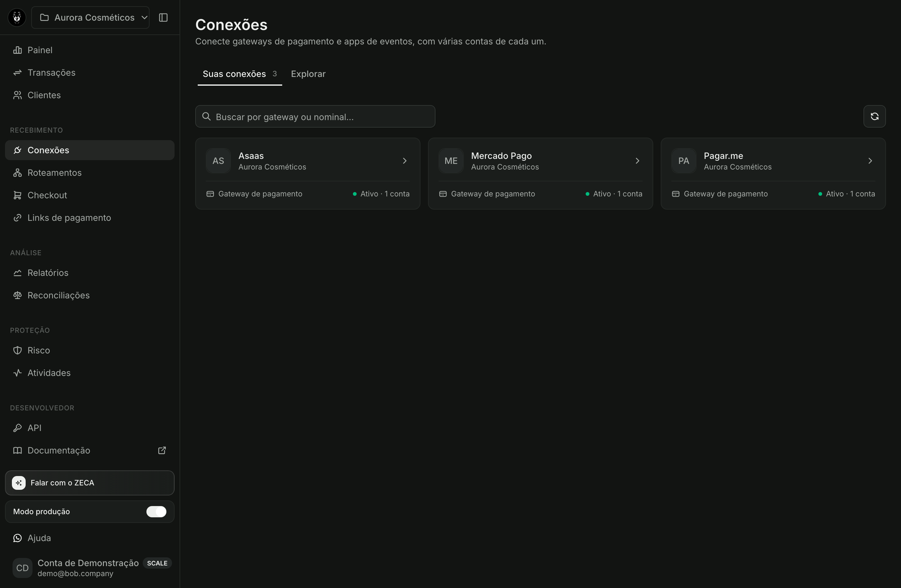Expand the Pagar.me connection chevron
This screenshot has height=588, width=901.
pos(870,161)
